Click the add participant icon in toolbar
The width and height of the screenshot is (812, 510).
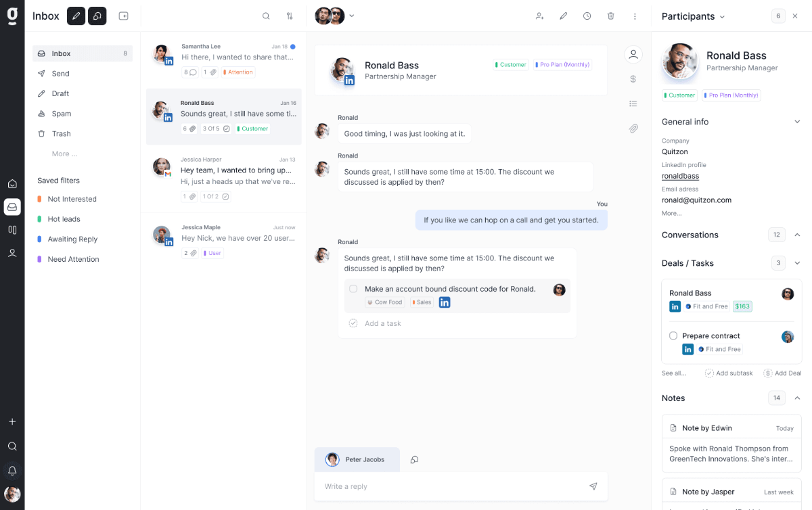coord(539,16)
